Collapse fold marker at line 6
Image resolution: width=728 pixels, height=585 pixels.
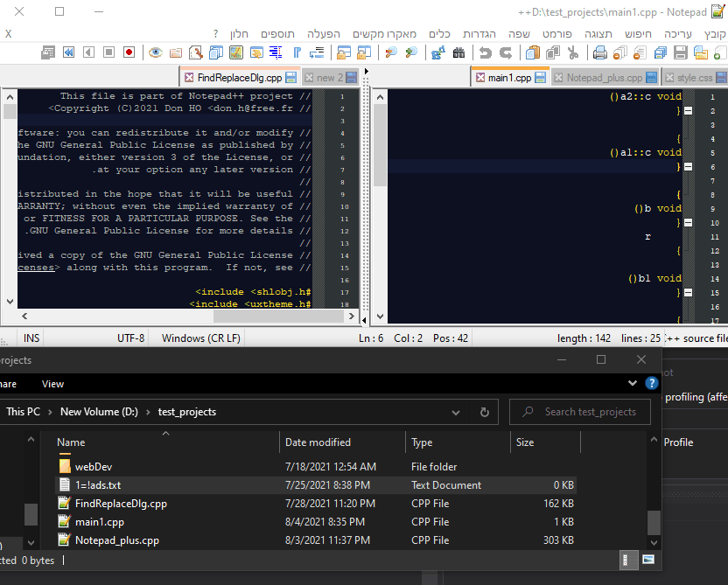689,166
